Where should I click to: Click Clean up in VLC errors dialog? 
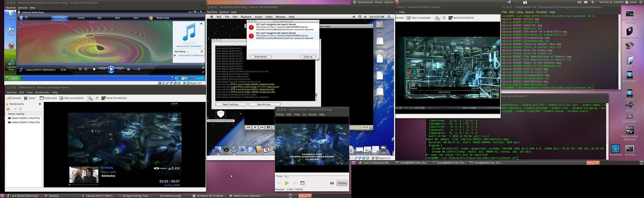click(308, 57)
